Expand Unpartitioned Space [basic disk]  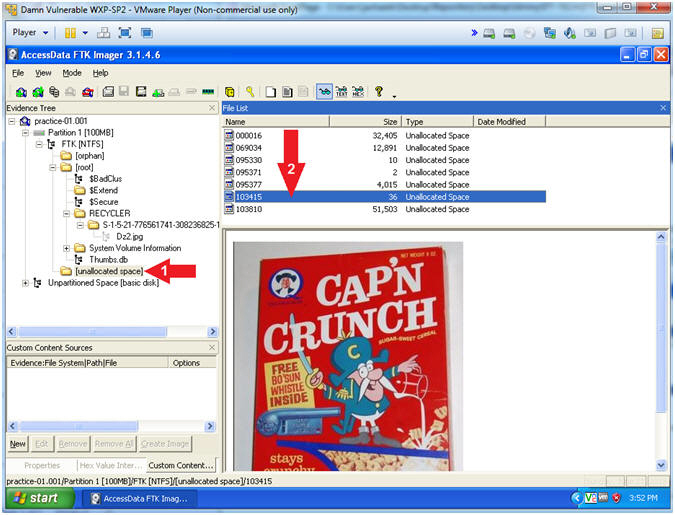point(25,283)
